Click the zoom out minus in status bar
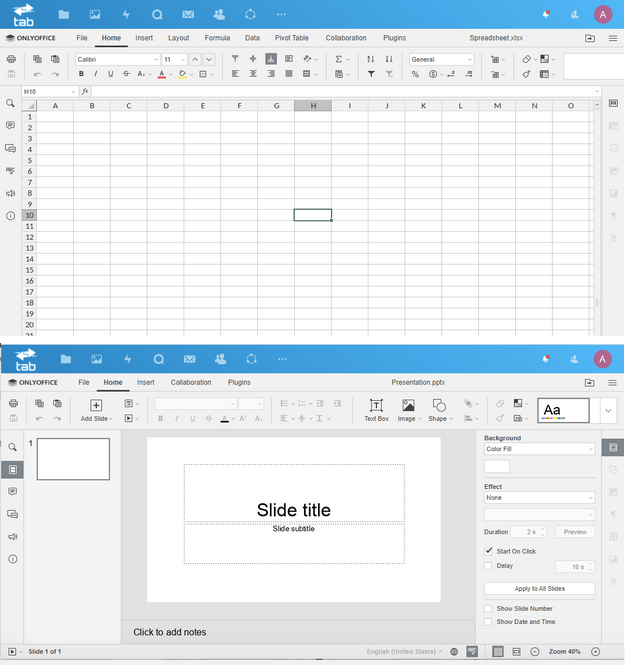The height and width of the screenshot is (665, 625). point(535,651)
